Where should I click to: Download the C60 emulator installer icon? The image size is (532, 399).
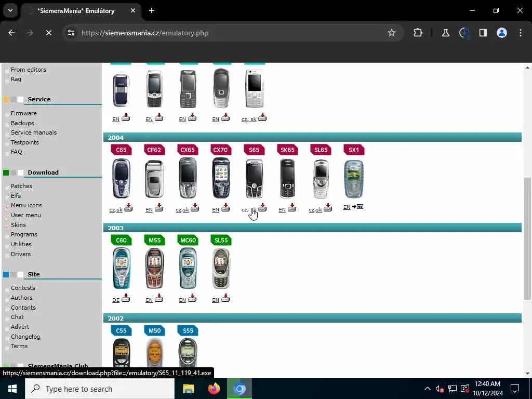[126, 298]
